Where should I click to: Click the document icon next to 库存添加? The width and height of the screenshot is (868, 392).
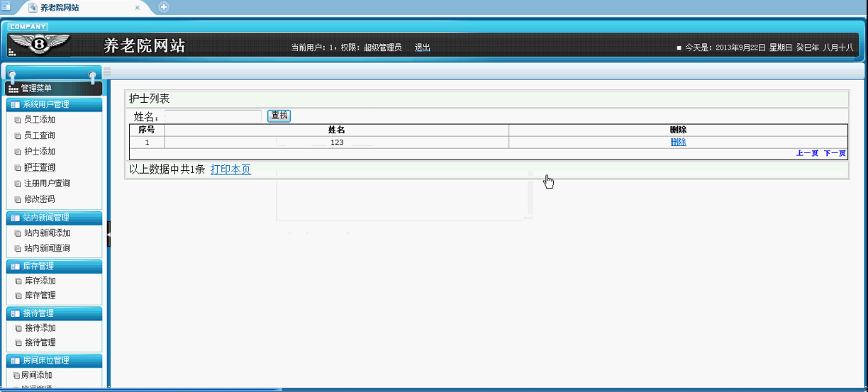click(x=18, y=281)
